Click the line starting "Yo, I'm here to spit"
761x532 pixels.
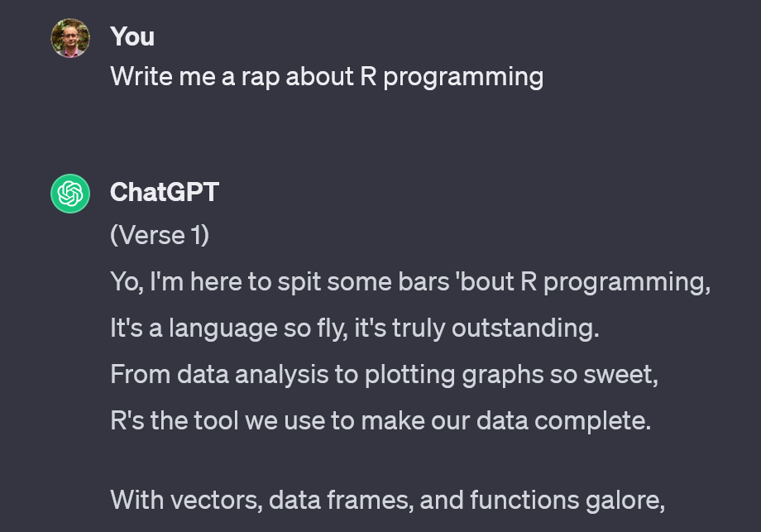[410, 282]
